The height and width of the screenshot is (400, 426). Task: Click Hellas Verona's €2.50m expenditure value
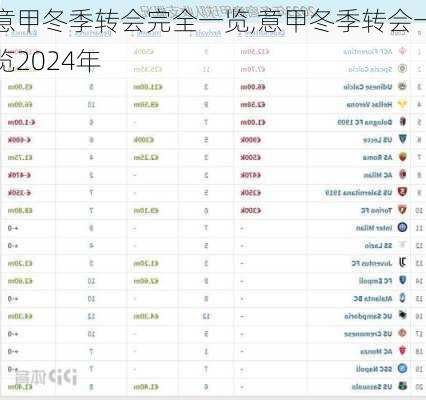click(253, 105)
